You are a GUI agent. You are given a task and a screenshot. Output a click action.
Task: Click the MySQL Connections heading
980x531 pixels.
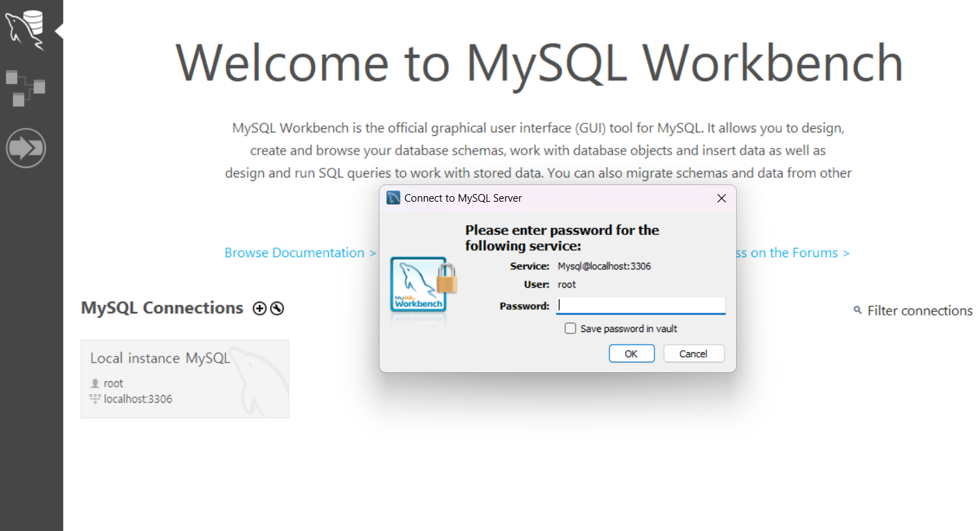(162, 308)
